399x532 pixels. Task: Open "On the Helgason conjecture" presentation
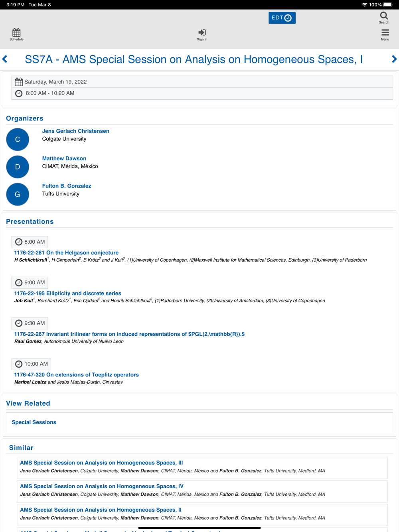[66, 253]
